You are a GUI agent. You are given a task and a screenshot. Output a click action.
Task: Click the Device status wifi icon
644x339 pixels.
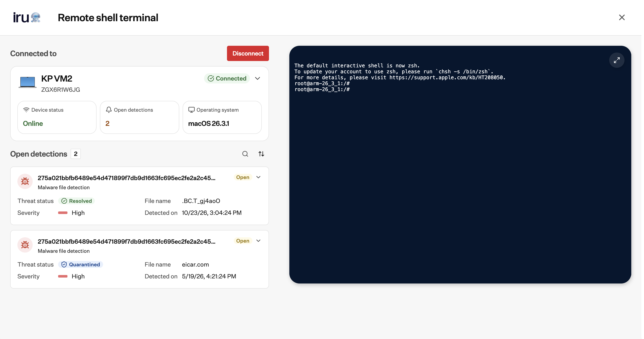26,110
